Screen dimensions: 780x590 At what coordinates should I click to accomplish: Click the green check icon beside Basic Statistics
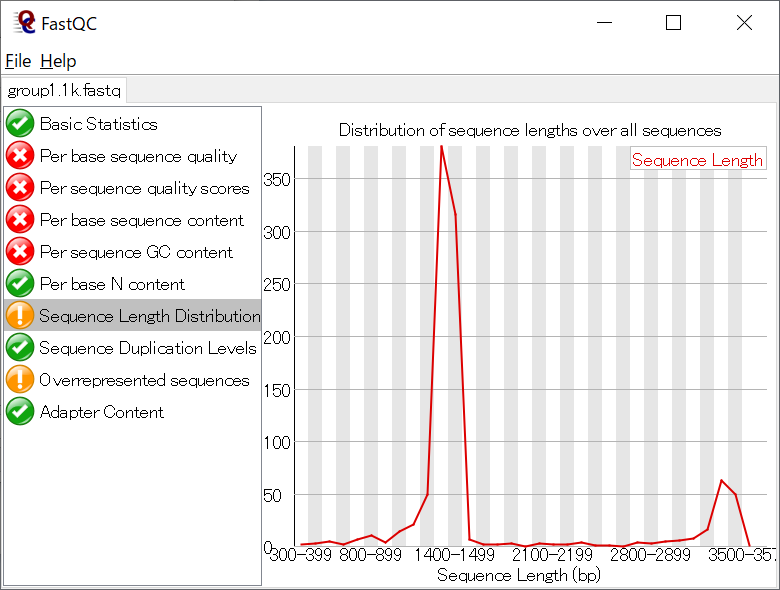[x=20, y=123]
